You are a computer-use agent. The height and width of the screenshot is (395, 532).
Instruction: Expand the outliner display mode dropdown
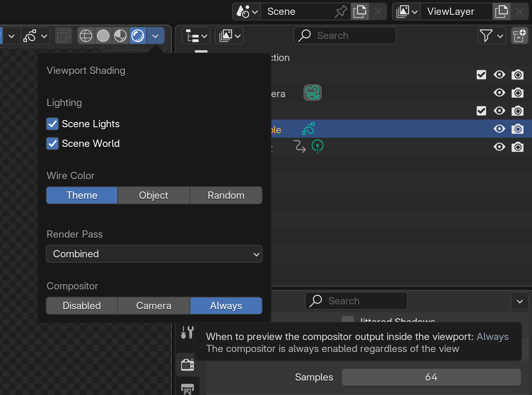(196, 36)
